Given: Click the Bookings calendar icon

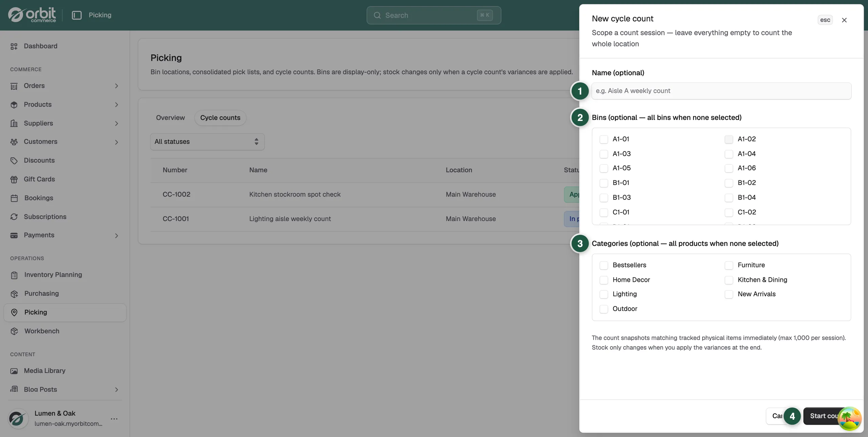Looking at the screenshot, I should coord(14,198).
